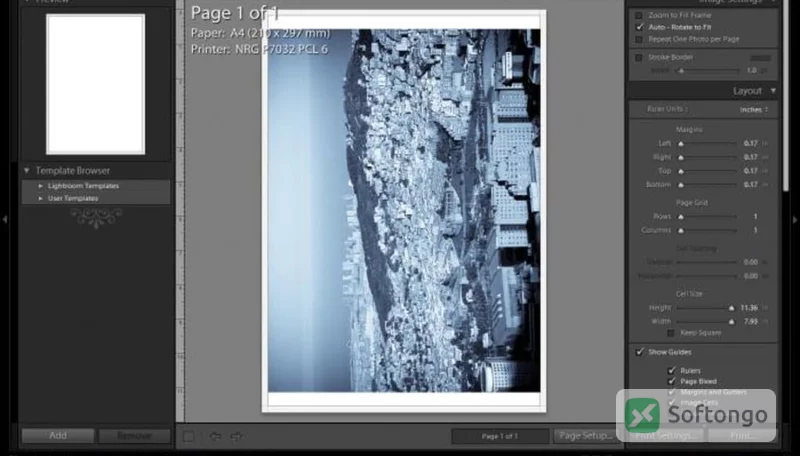Collapse the right panel group edge arrow
Viewport: 800px width, 456px height.
tap(795, 220)
